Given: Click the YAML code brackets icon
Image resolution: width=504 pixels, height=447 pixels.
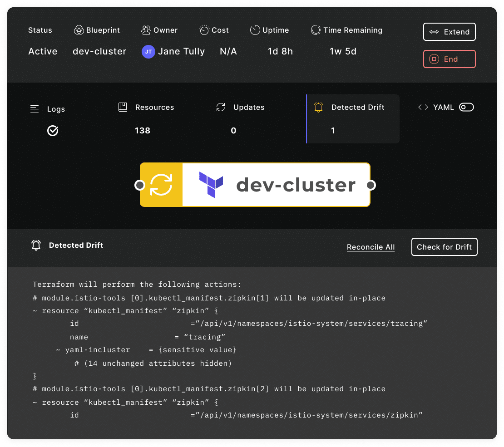Looking at the screenshot, I should (423, 108).
